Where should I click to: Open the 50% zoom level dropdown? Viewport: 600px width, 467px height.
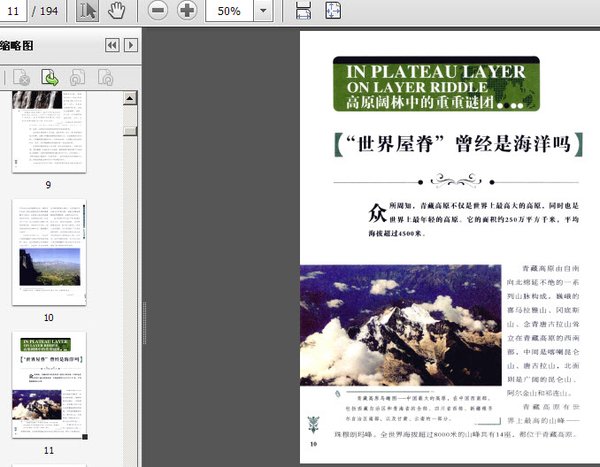(x=262, y=11)
